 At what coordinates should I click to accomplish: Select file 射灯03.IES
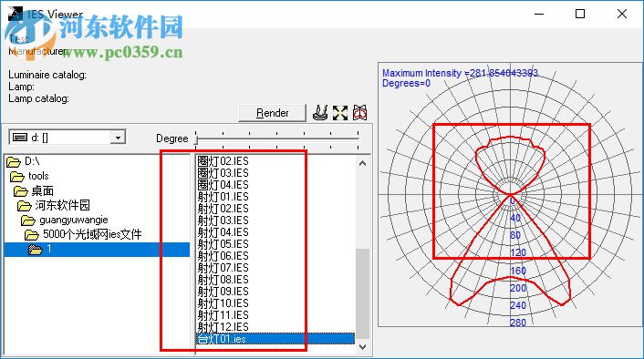tap(223, 221)
